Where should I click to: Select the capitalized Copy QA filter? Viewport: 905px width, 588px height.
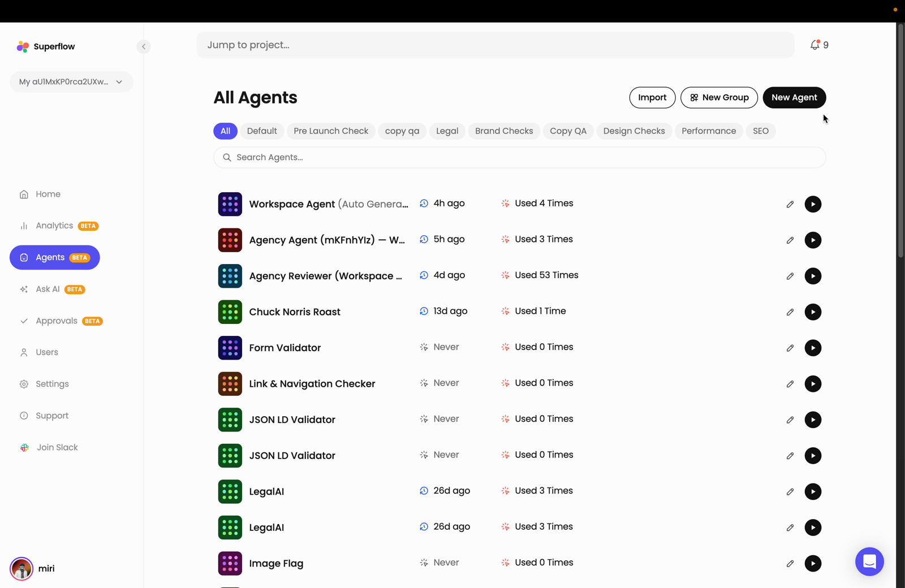[568, 131]
